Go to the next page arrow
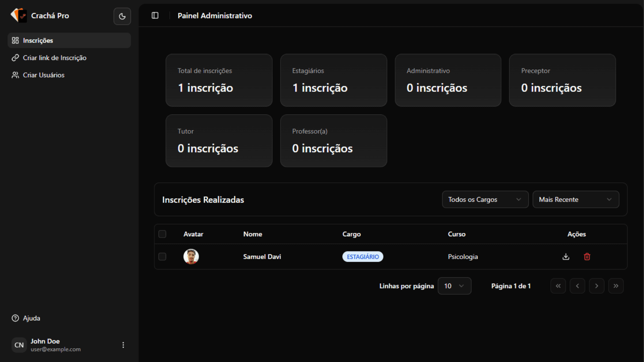 [597, 286]
